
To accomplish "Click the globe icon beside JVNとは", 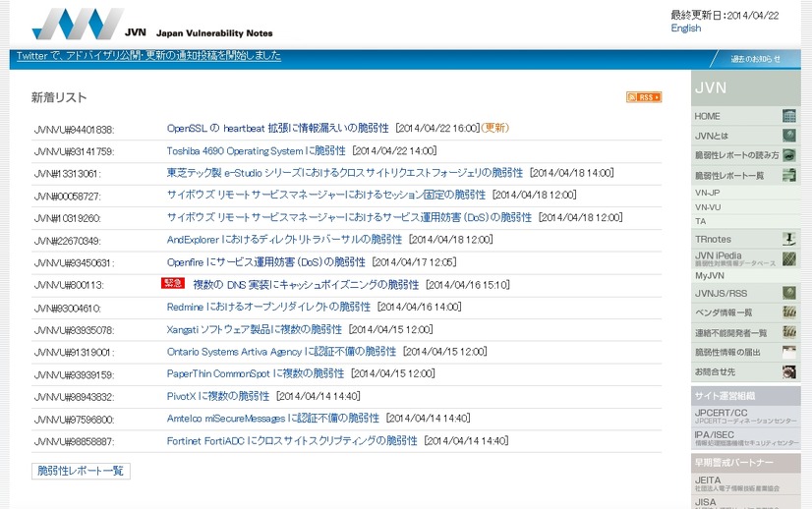I will (788, 136).
